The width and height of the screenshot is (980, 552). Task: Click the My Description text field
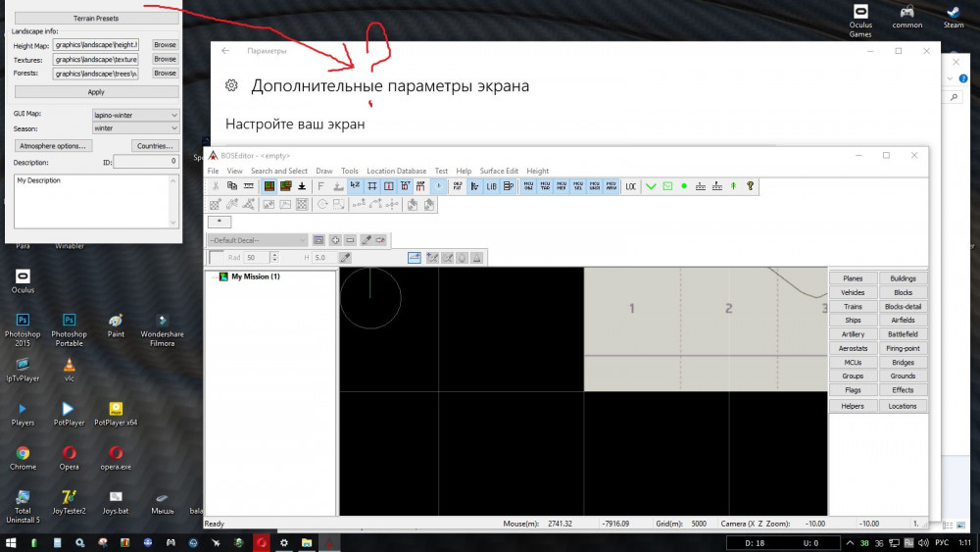click(96, 200)
